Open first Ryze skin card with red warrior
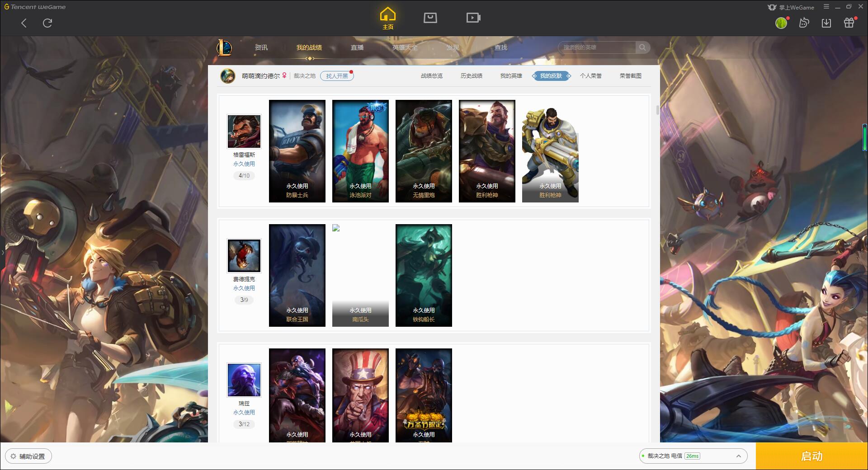This screenshot has height=470, width=868. (297, 395)
